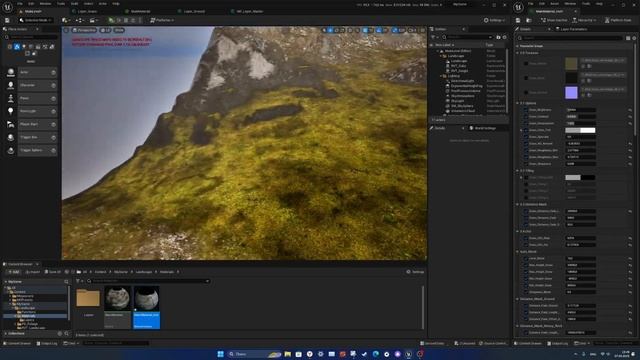Toggle the first texture parameter checkbox under Textures

click(526, 64)
